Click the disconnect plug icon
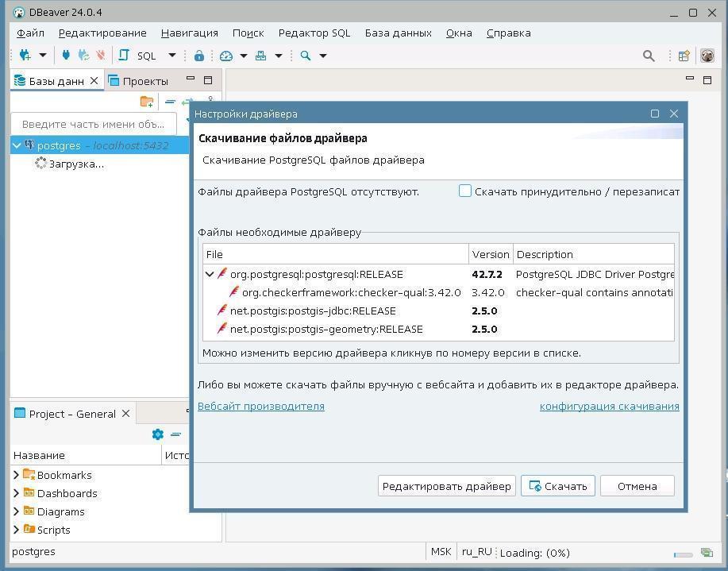728x571 pixels. point(100,56)
